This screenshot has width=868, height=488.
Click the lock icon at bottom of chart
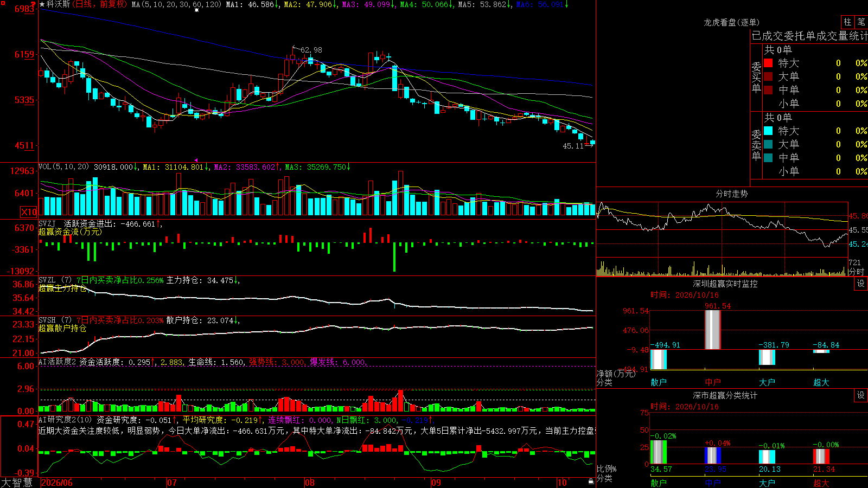click(591, 481)
